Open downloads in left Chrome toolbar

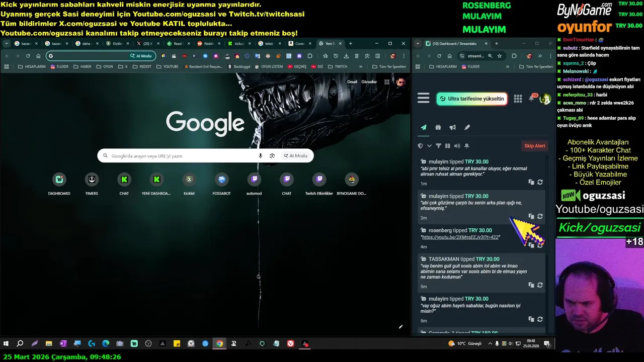(347, 56)
